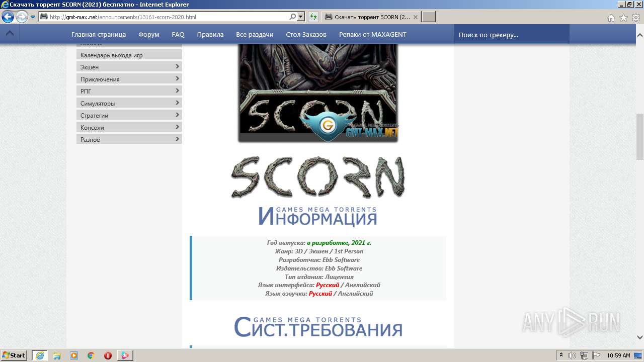Open the recent pages dropdown arrow
This screenshot has height=362, width=644.
(33, 17)
